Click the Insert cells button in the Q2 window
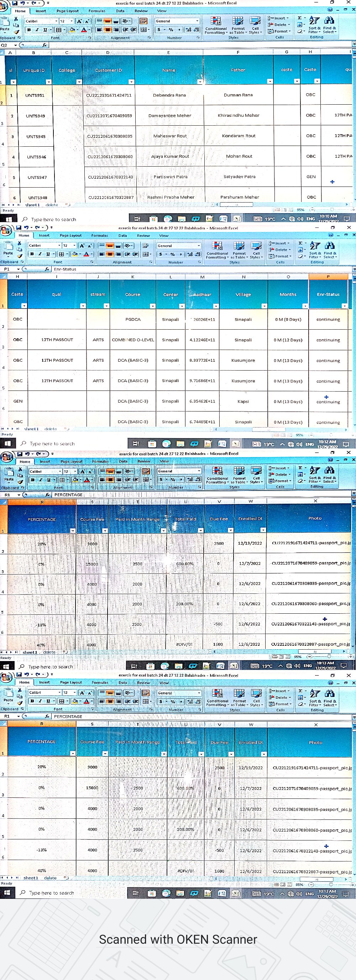The width and height of the screenshot is (356, 980). tap(279, 18)
